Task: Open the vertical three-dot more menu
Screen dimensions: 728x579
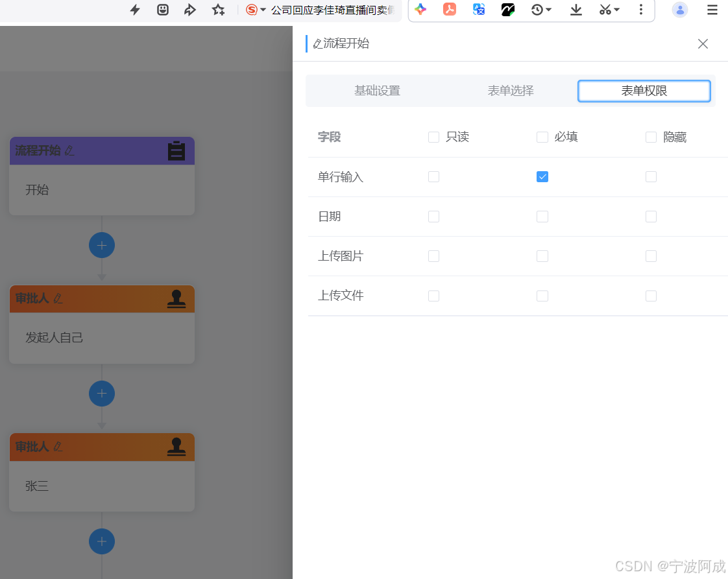Action: click(640, 9)
